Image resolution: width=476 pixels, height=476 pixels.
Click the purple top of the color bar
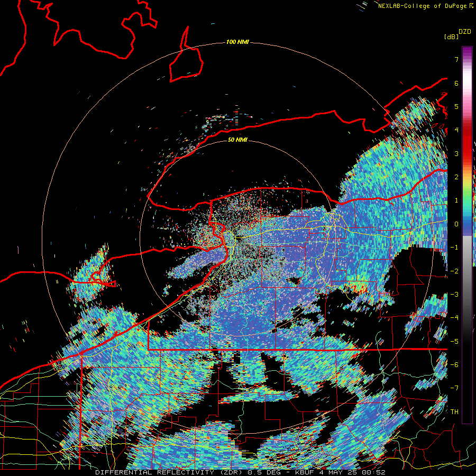(x=467, y=52)
